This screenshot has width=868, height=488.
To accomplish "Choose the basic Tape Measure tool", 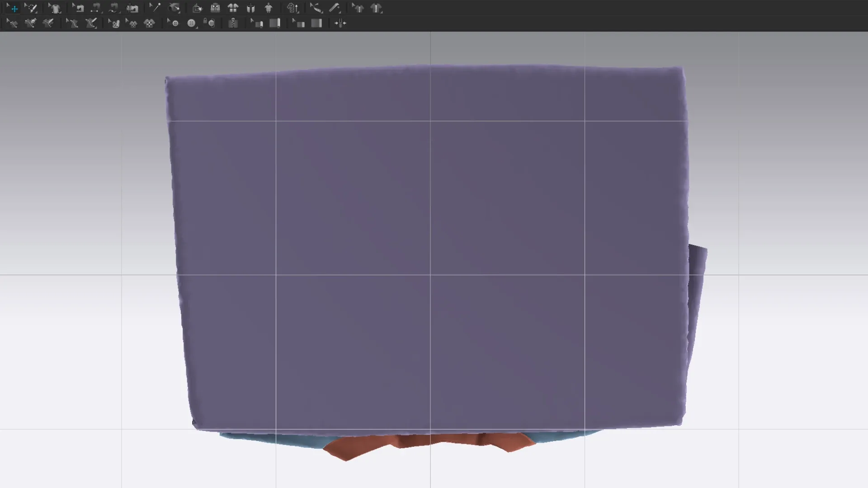I will pyautogui.click(x=335, y=8).
